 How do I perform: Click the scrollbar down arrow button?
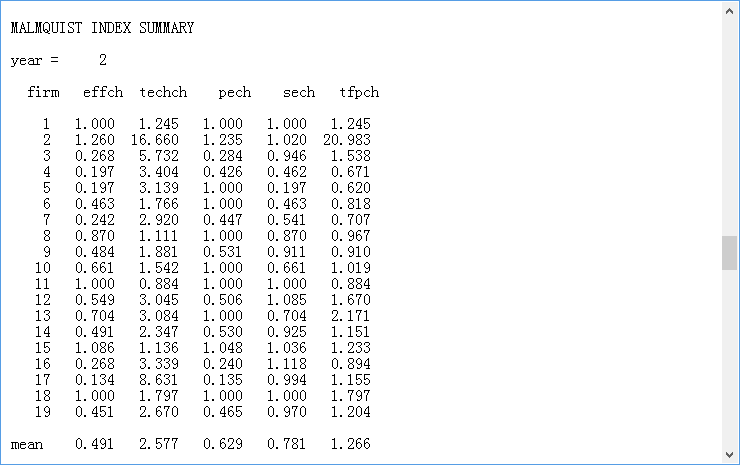click(730, 455)
